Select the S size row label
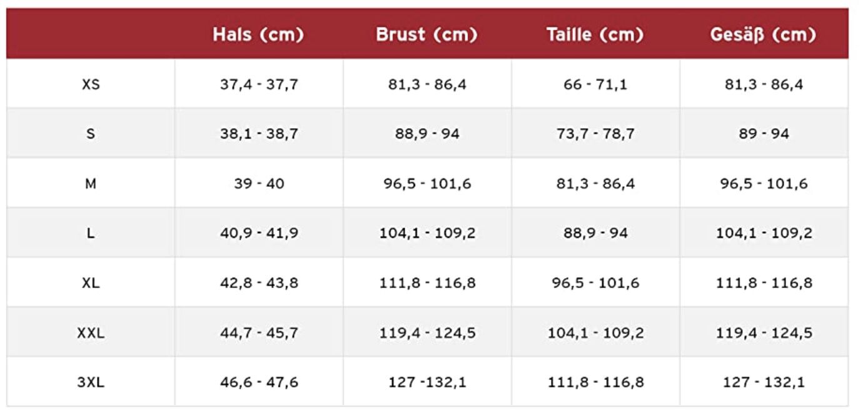 (x=91, y=134)
